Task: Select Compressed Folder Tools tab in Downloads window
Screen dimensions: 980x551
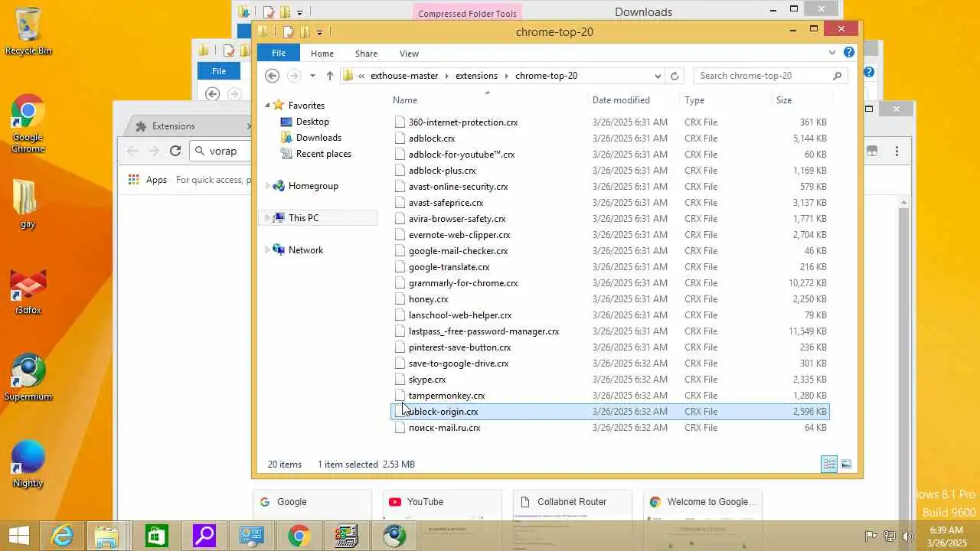Action: click(x=467, y=13)
